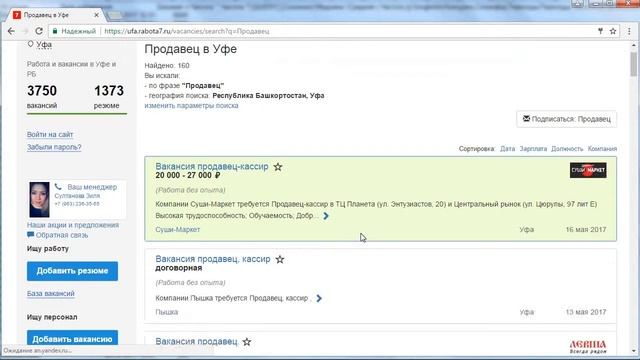
Task: Sort results by Компания
Action: click(602, 149)
